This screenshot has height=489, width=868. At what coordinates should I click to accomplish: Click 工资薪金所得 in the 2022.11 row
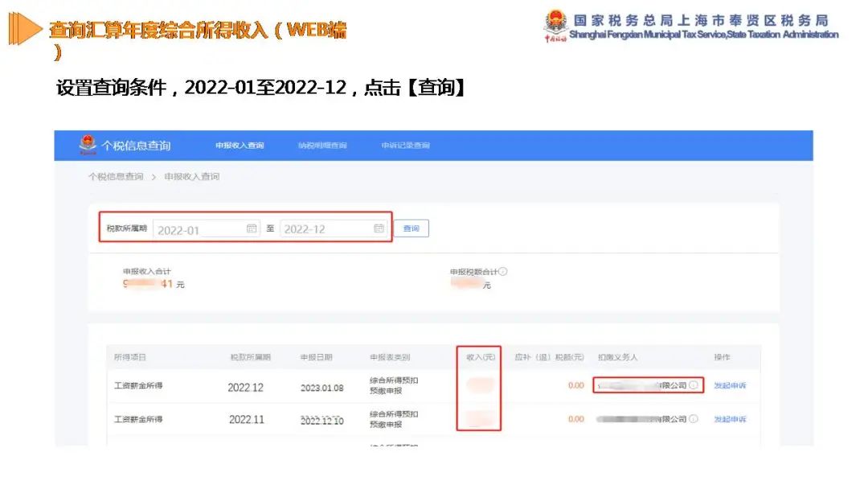(x=138, y=419)
